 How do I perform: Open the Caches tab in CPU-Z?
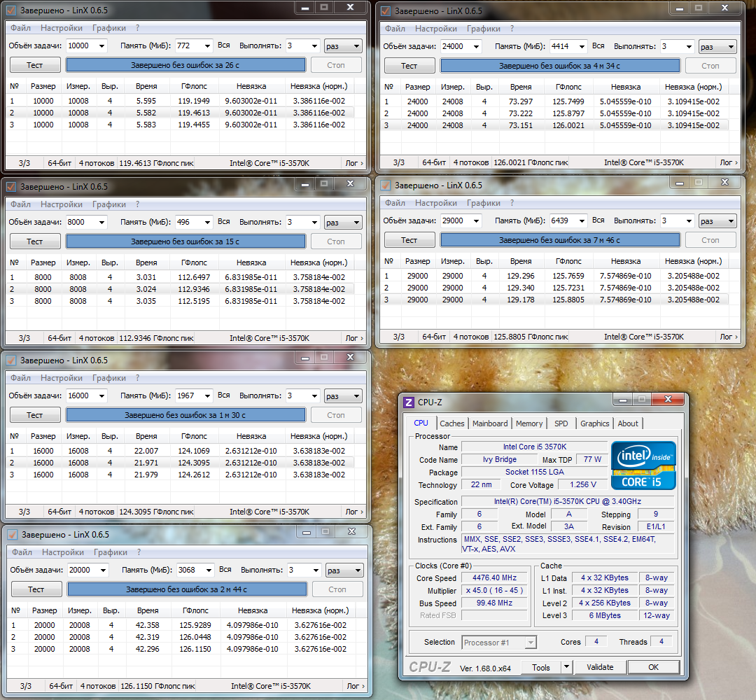point(451,423)
